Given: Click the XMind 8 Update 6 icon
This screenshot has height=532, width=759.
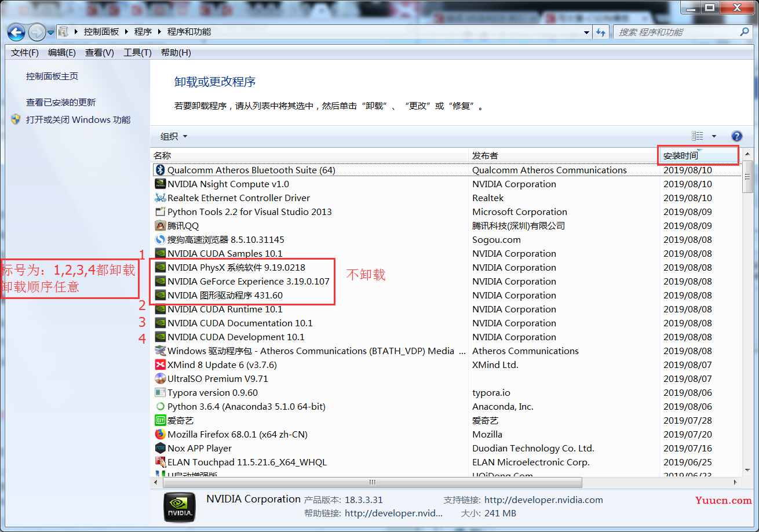Looking at the screenshot, I should (160, 365).
